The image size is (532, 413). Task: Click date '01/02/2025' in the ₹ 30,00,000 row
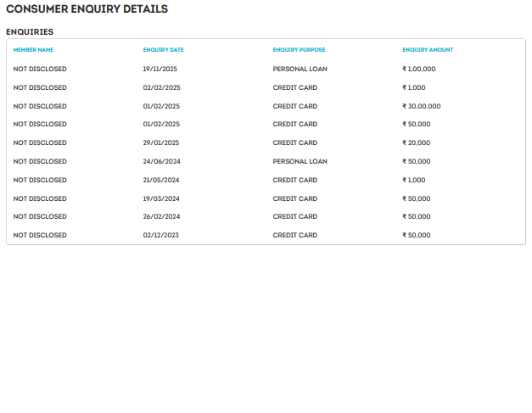[x=161, y=106]
